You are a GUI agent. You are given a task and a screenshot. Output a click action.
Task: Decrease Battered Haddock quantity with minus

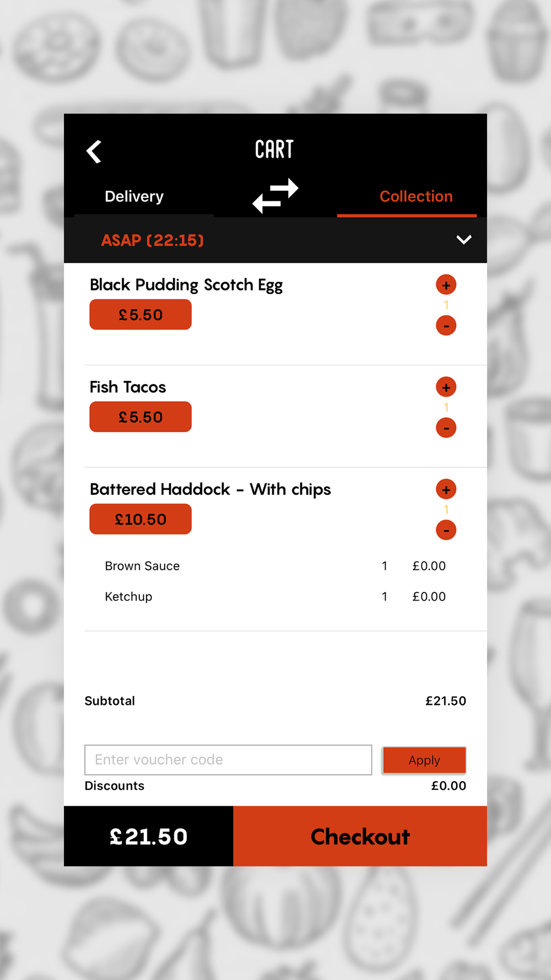[x=446, y=530]
